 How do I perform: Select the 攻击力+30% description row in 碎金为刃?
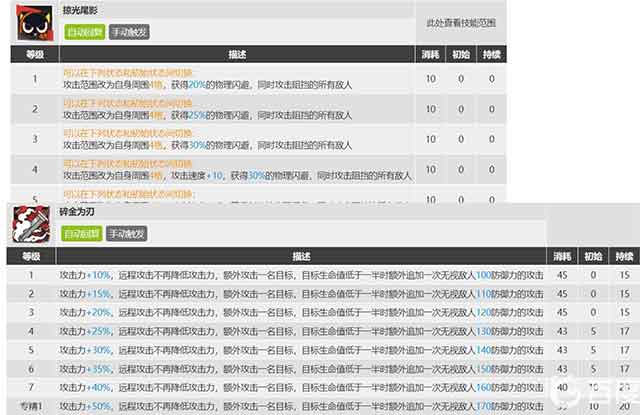click(x=301, y=350)
